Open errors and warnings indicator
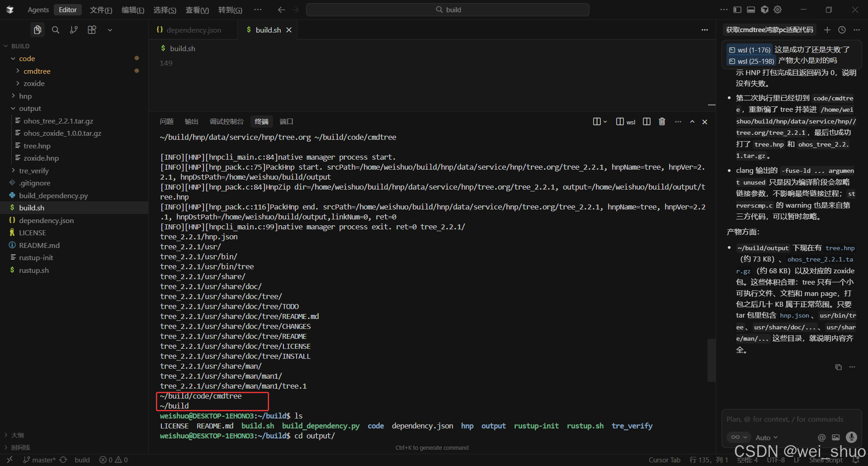868x466 pixels. [x=113, y=460]
